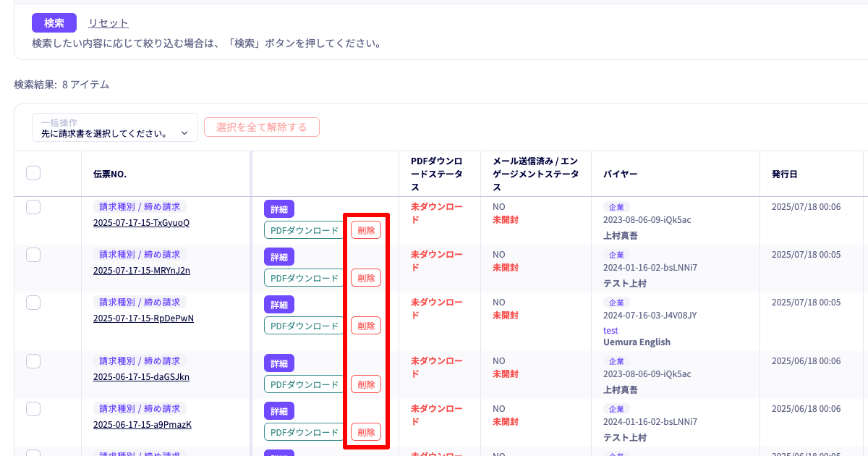Viewport: 868px width, 456px height.
Task: Click 削除 for invoice 2025-07-17-15-MRYnJ2n
Action: pos(366,278)
